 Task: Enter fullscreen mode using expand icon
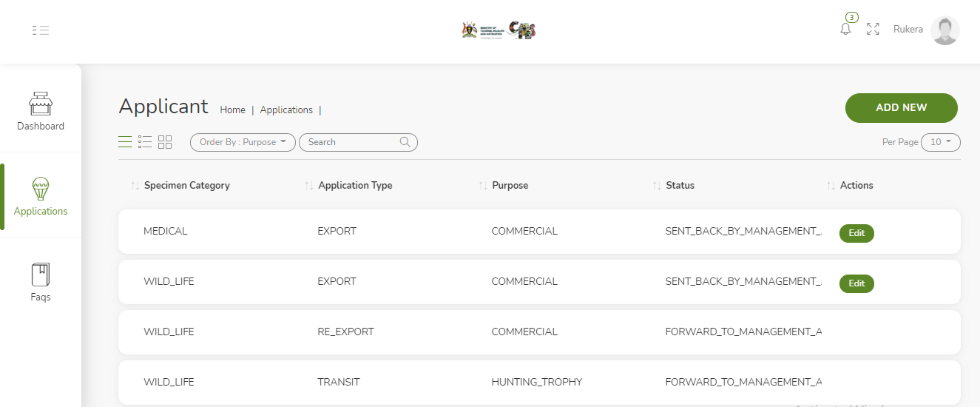[x=873, y=29]
